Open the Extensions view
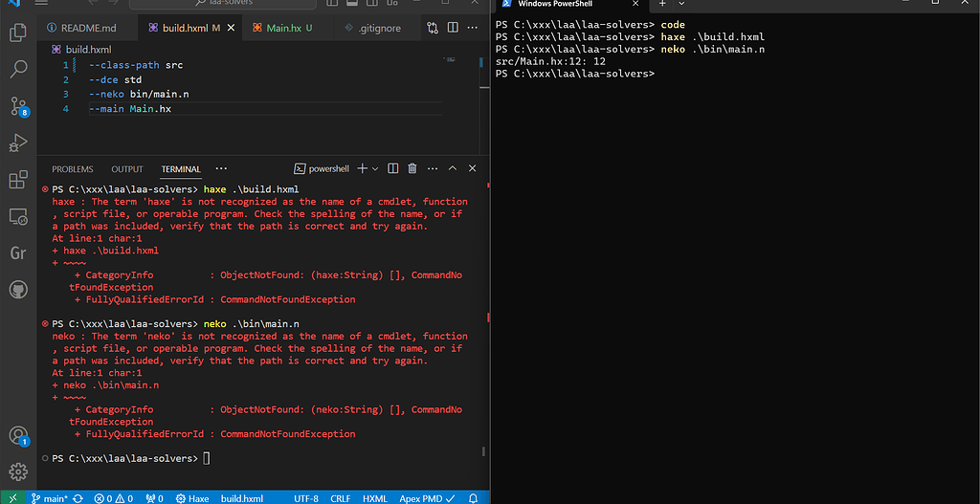The height and width of the screenshot is (504, 980). [18, 180]
